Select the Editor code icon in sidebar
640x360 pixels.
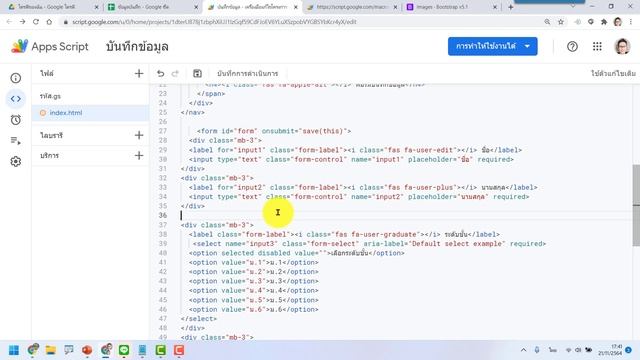click(16, 99)
